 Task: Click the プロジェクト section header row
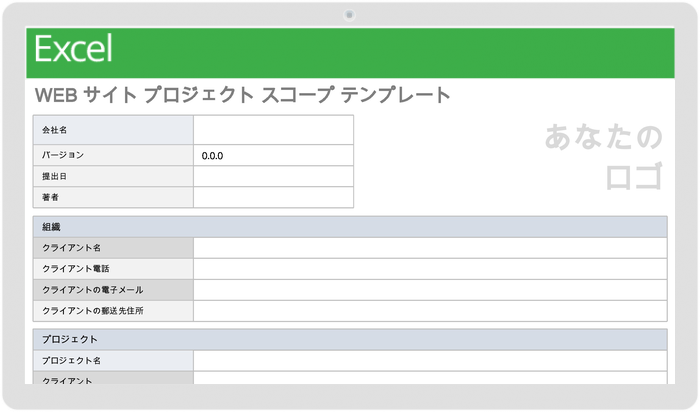[x=349, y=339]
